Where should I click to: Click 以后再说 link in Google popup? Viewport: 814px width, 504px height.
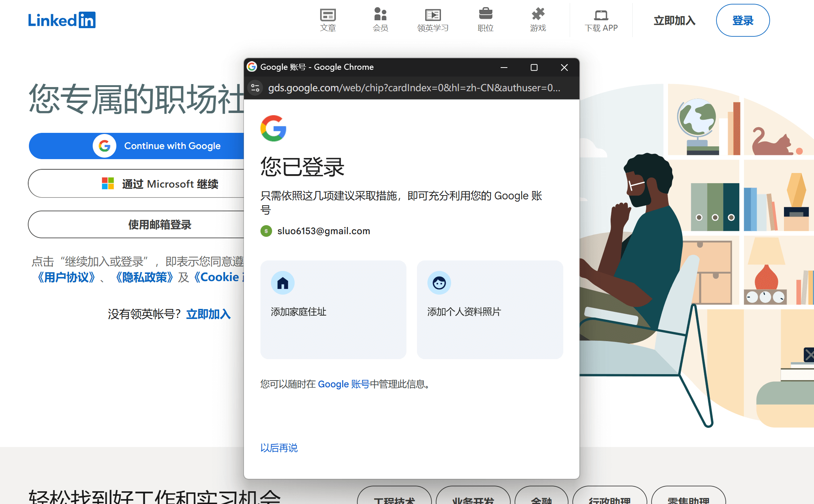coord(279,448)
